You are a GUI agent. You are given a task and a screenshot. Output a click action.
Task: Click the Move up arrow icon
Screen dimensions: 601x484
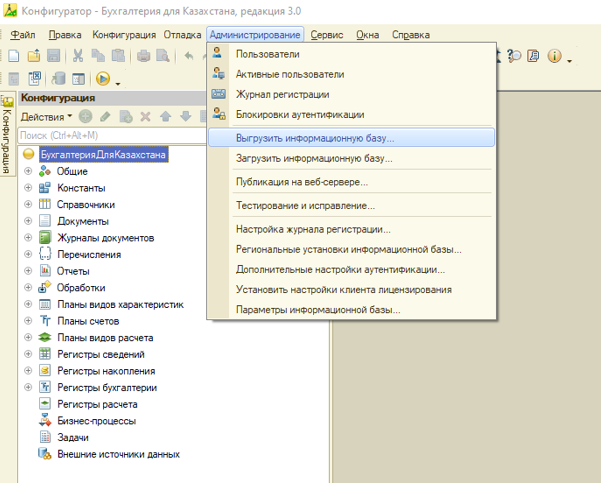pos(166,116)
